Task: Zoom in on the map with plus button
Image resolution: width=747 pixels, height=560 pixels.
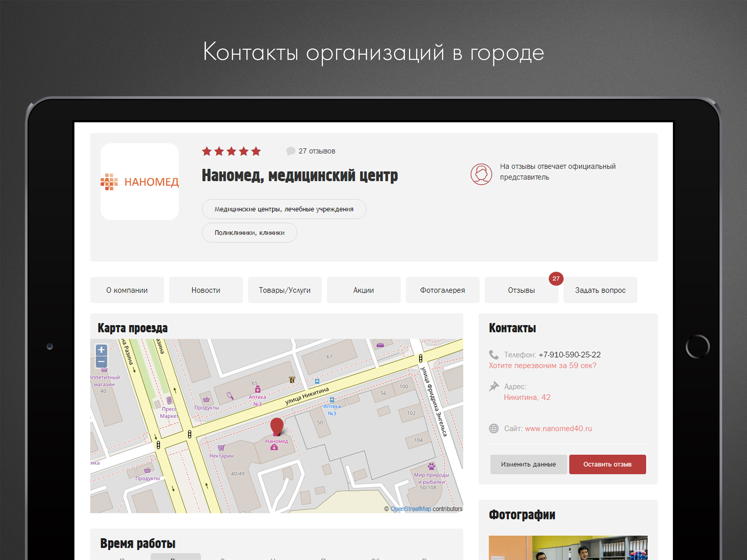Action: tap(101, 350)
